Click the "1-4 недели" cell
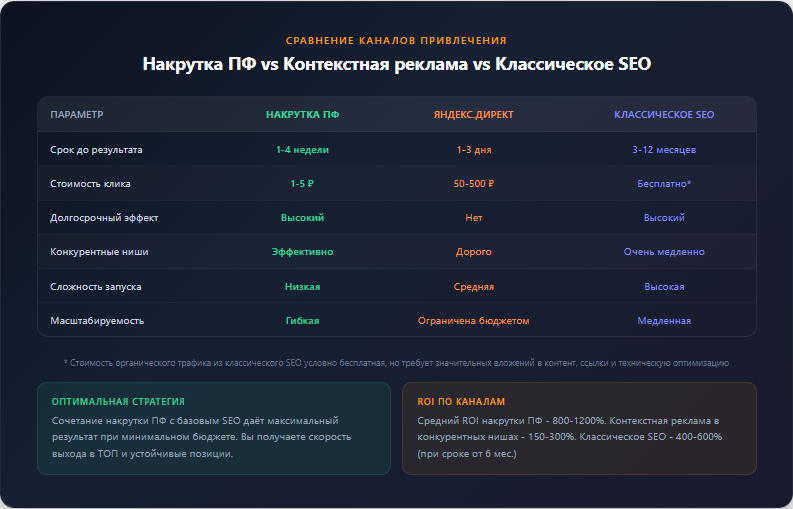 point(302,150)
